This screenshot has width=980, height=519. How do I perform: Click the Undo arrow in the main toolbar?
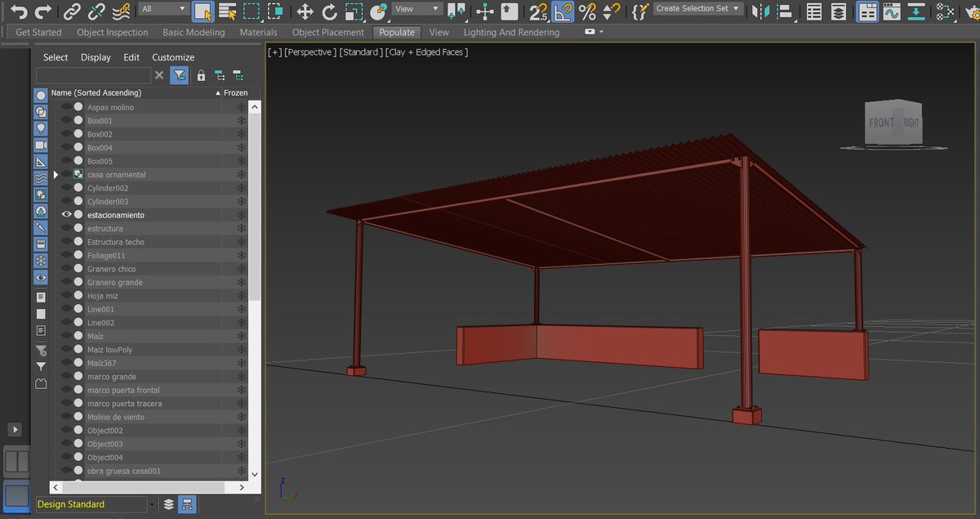coord(18,11)
